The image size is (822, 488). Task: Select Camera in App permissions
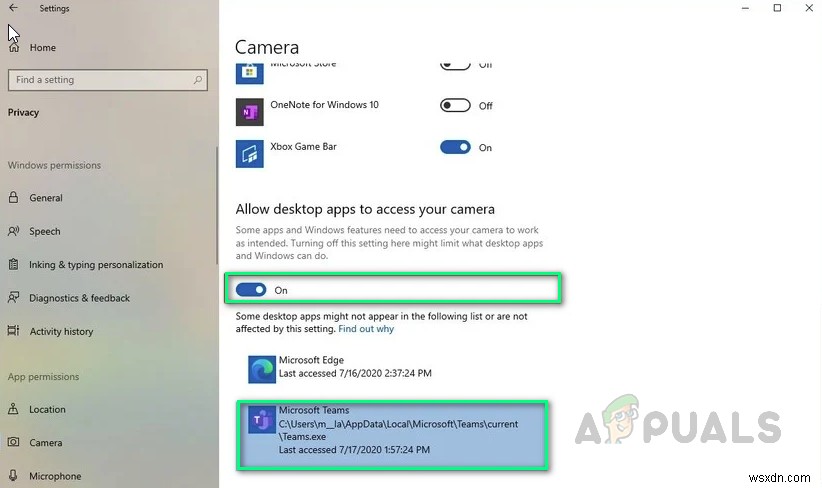pyautogui.click(x=46, y=443)
